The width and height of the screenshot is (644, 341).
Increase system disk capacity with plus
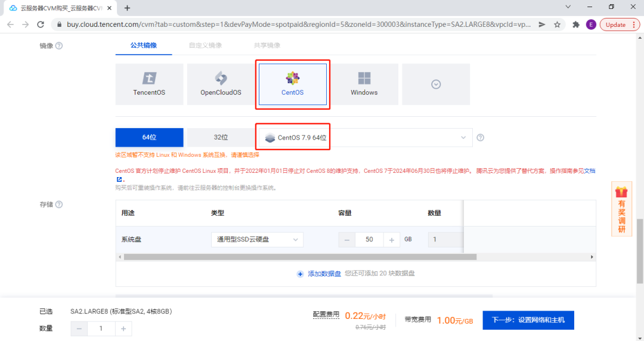pos(391,240)
